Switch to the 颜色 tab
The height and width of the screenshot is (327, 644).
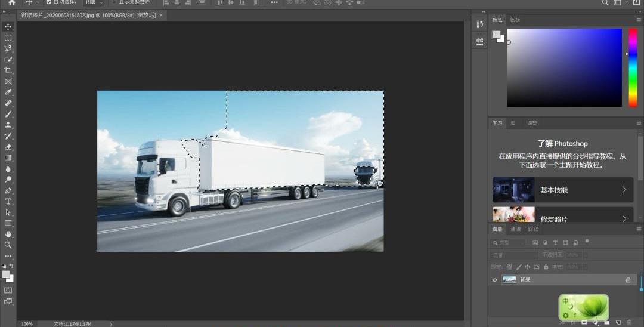497,20
